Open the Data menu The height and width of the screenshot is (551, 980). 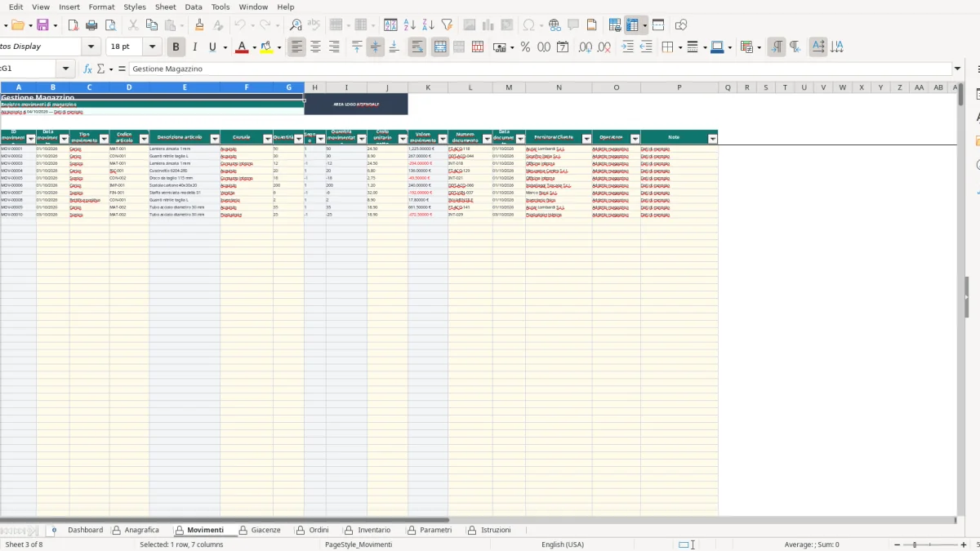pyautogui.click(x=194, y=7)
